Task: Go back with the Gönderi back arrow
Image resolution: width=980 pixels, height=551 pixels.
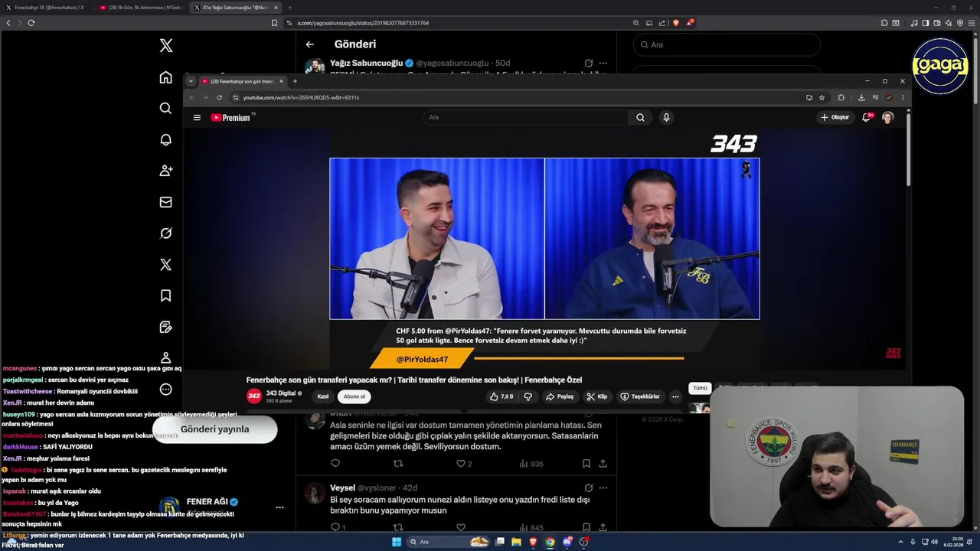Action: pos(309,44)
